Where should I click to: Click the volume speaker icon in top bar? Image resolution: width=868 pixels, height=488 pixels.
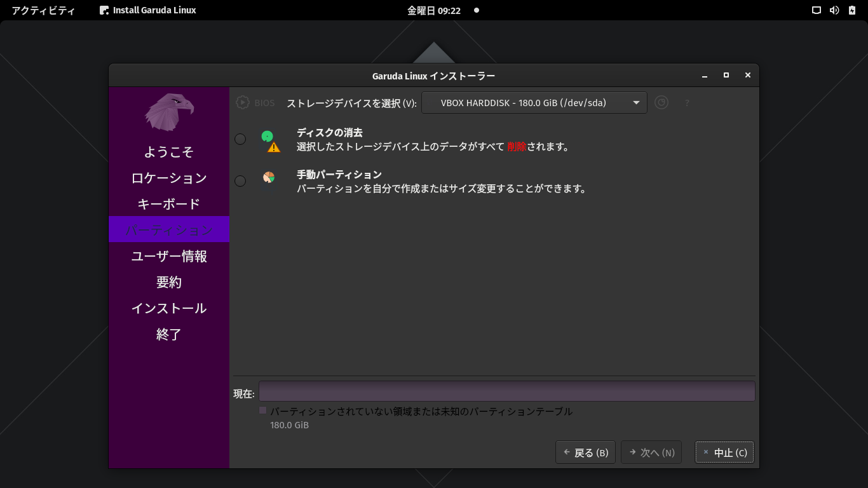[834, 10]
